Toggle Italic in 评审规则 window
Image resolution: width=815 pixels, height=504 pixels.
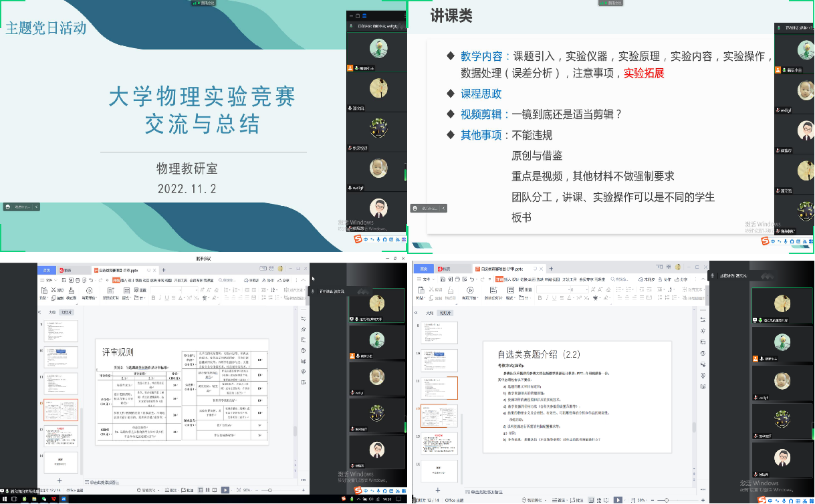pos(160,297)
